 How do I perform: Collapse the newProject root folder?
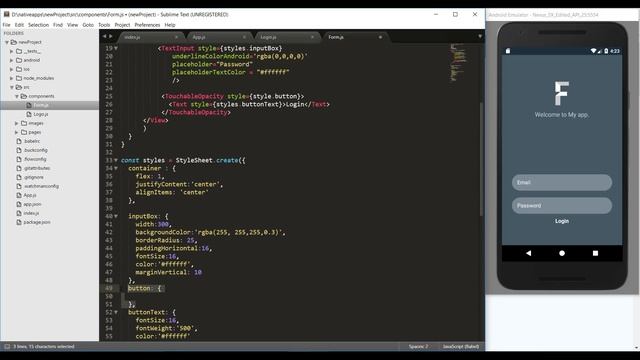click(7, 42)
